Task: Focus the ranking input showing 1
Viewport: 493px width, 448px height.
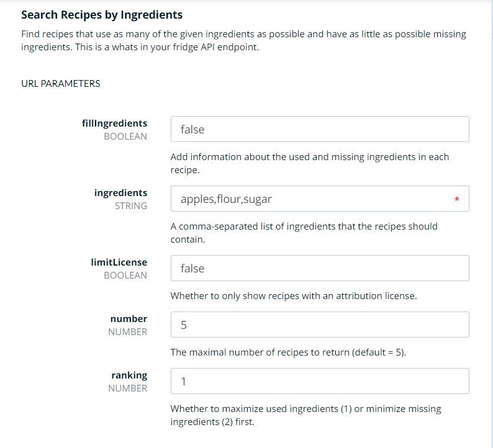Action: [320, 381]
